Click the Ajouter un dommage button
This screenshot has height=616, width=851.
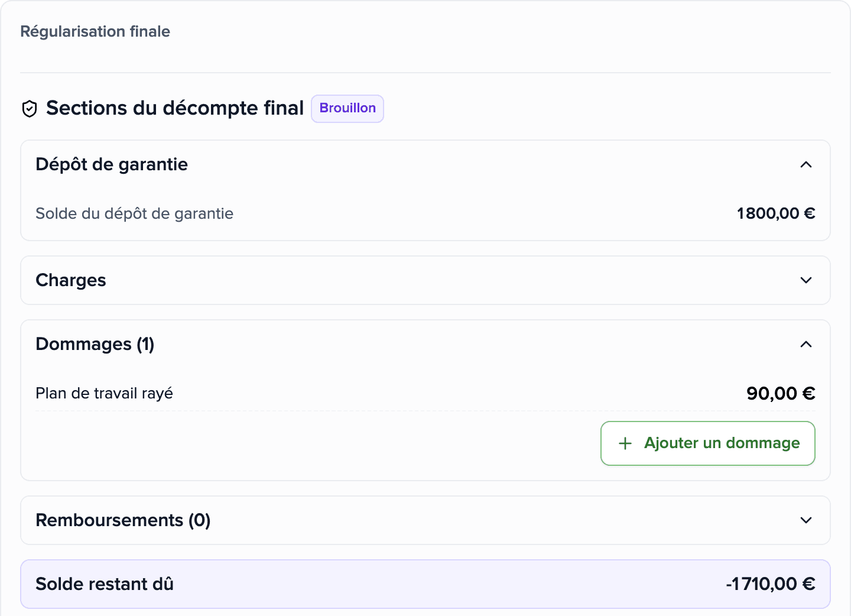[x=708, y=443]
